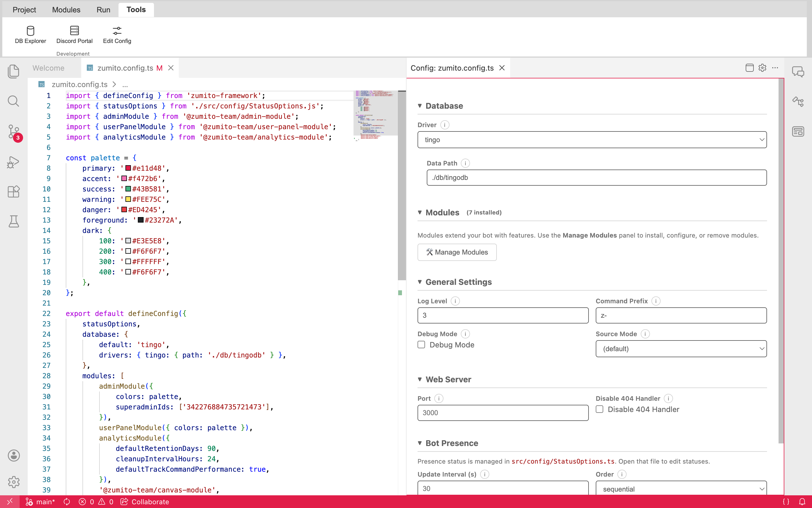Open the Search view in sidebar

14,101
